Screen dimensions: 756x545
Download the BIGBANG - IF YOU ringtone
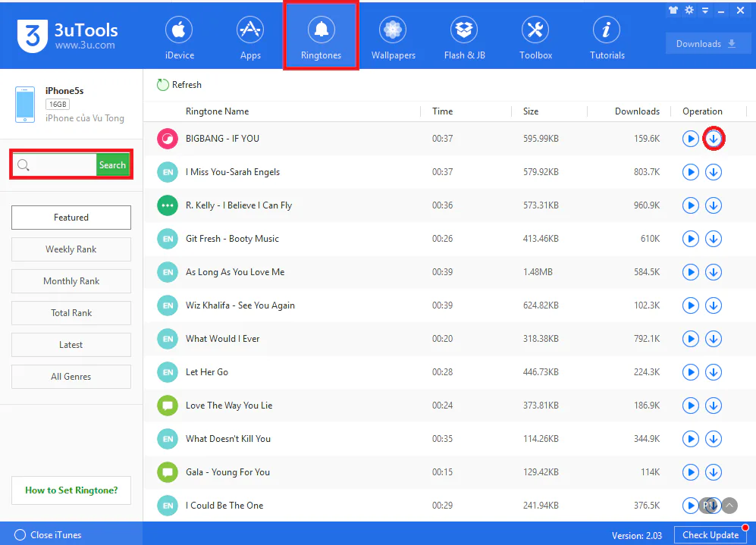point(714,139)
